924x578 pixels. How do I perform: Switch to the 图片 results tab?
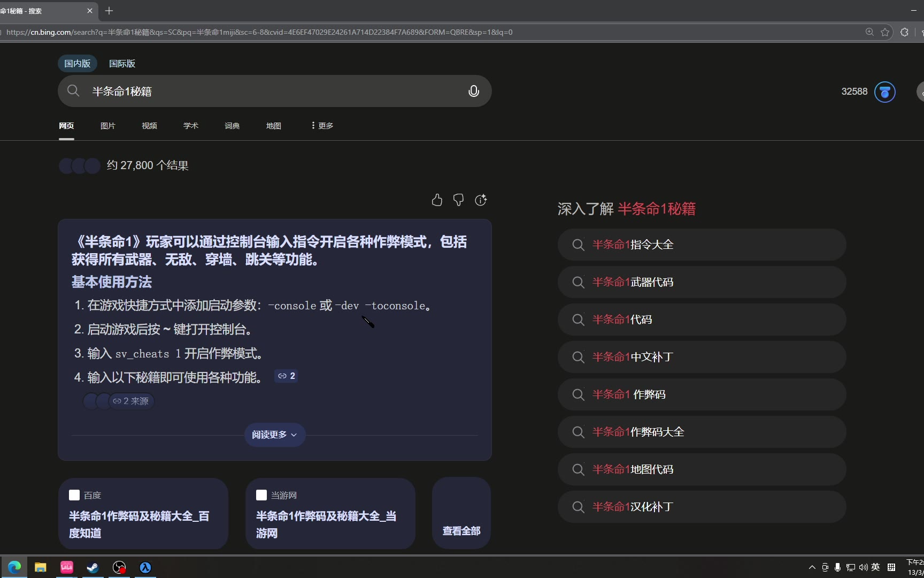point(107,126)
